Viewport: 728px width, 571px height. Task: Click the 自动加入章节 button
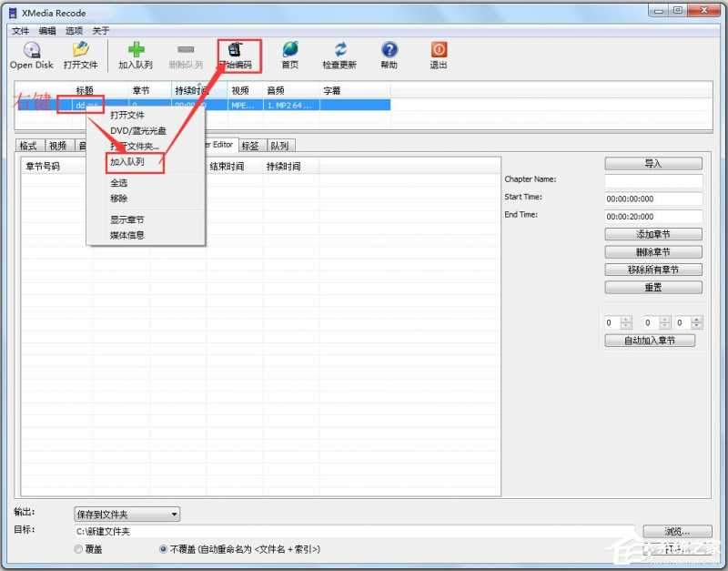coord(650,339)
